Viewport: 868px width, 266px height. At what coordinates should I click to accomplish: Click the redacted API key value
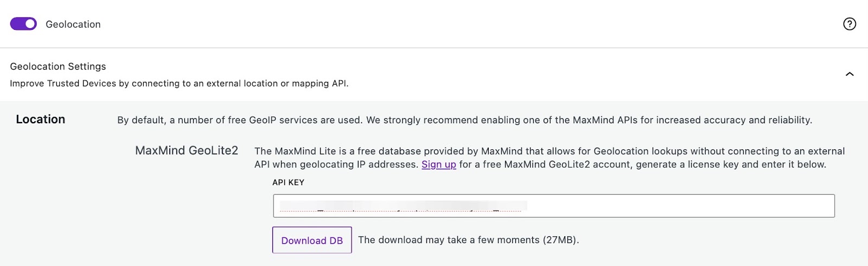[401, 206]
